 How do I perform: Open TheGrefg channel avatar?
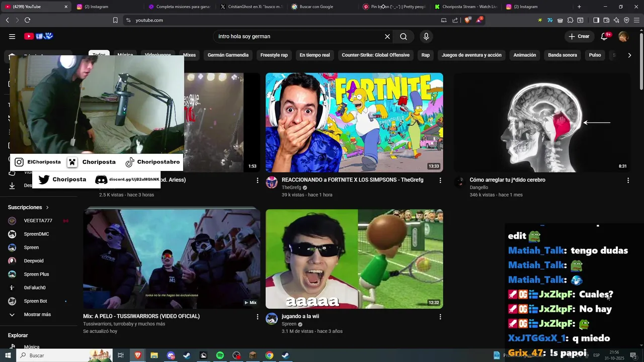point(272,183)
